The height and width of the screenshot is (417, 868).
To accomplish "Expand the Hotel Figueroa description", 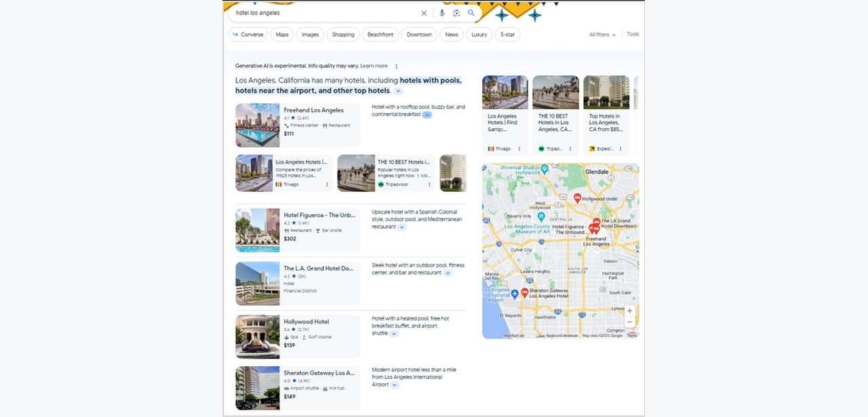I will [401, 227].
